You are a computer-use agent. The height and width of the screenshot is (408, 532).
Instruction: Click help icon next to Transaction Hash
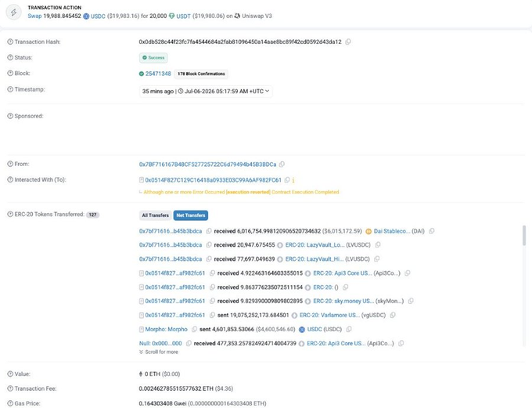point(10,42)
